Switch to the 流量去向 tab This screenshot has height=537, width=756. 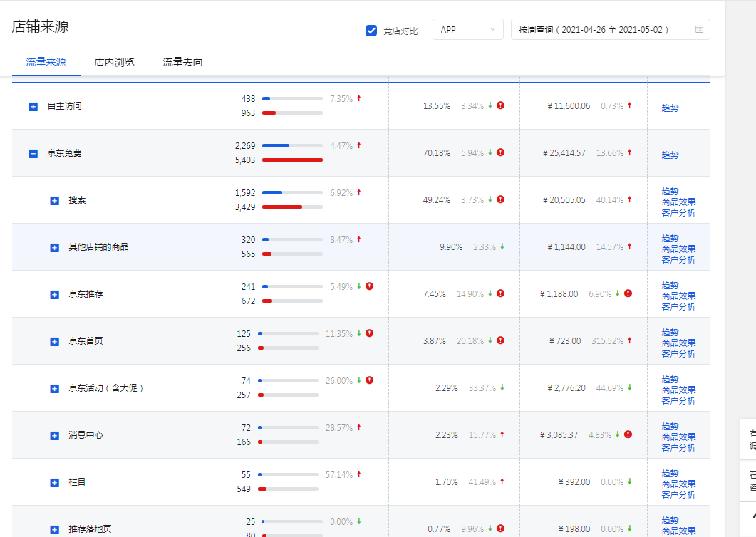[x=182, y=62]
